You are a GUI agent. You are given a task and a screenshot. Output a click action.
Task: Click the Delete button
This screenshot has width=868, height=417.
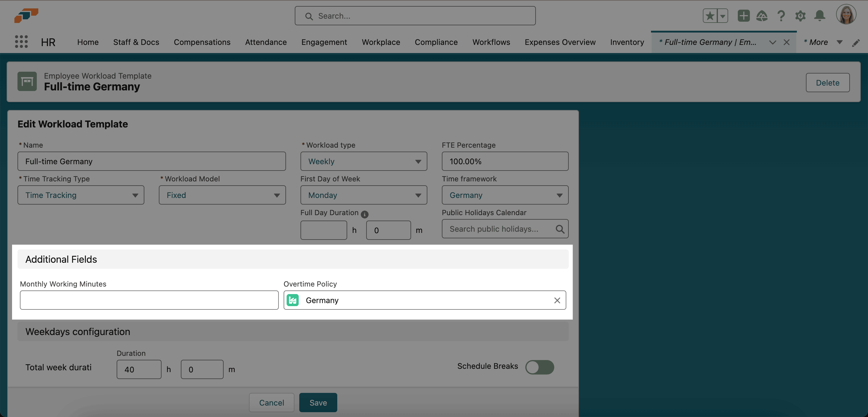click(827, 83)
